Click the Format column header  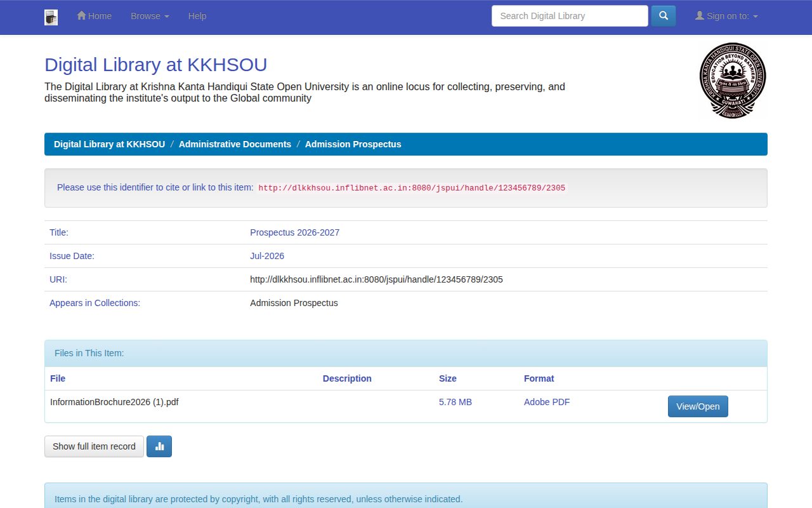click(539, 378)
